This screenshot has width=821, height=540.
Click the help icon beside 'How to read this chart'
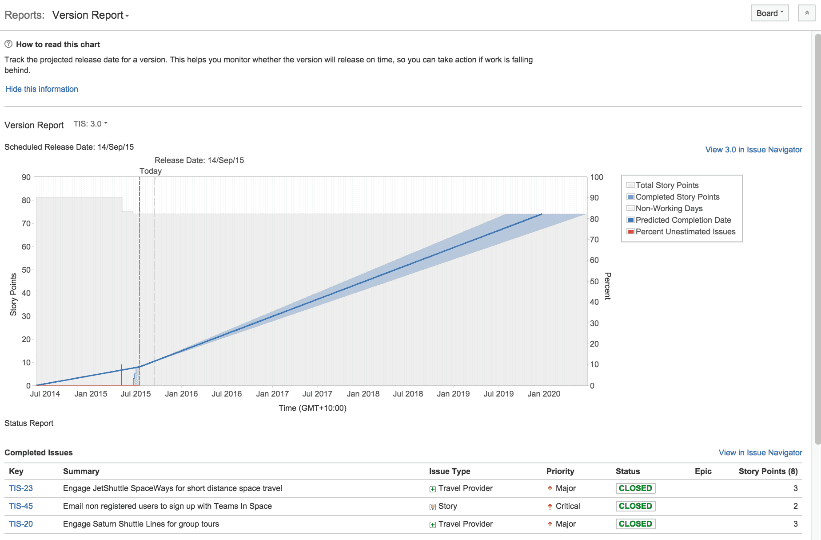(x=9, y=45)
